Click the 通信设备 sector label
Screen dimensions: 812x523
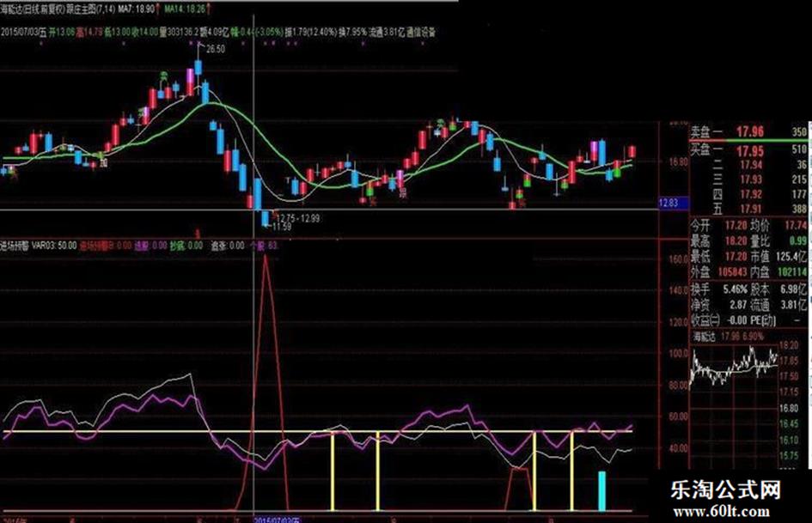tap(421, 32)
